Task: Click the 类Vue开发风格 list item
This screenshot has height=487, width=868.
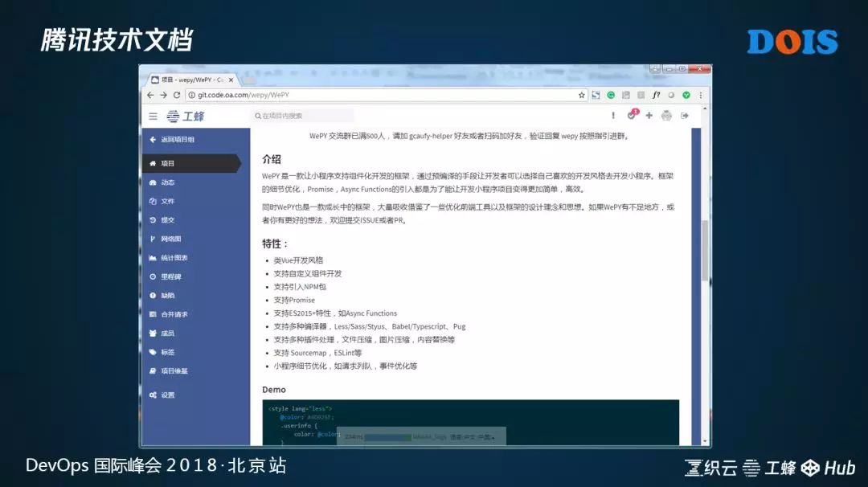Action: (x=298, y=260)
